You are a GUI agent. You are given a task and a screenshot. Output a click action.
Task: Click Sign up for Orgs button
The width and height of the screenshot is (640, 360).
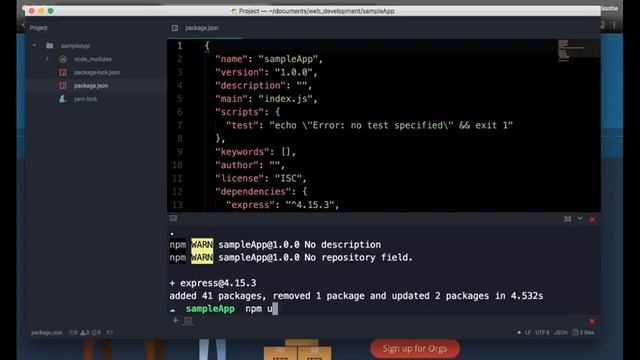pos(415,349)
